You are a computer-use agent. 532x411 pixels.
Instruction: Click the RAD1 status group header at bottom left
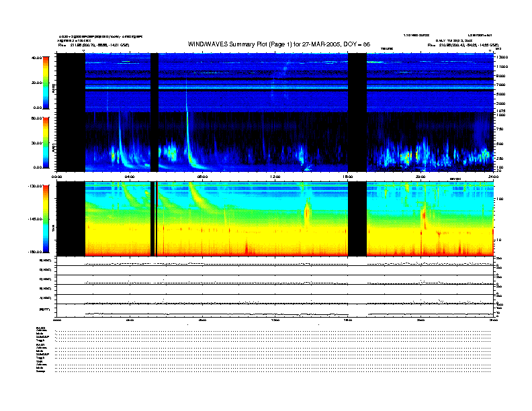pyautogui.click(x=40, y=345)
